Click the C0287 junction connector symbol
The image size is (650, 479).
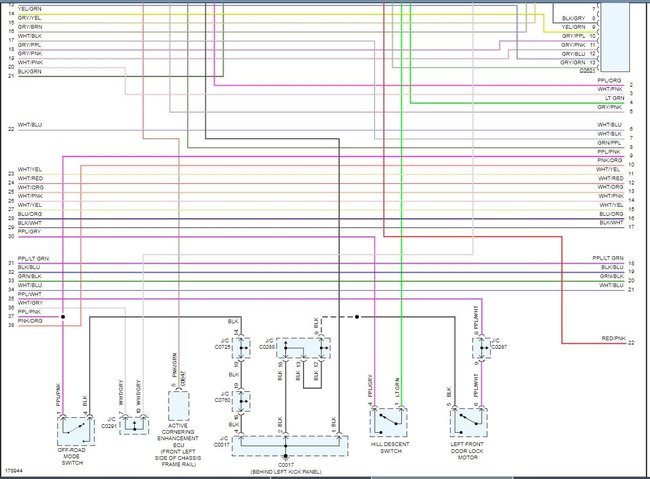[481, 349]
